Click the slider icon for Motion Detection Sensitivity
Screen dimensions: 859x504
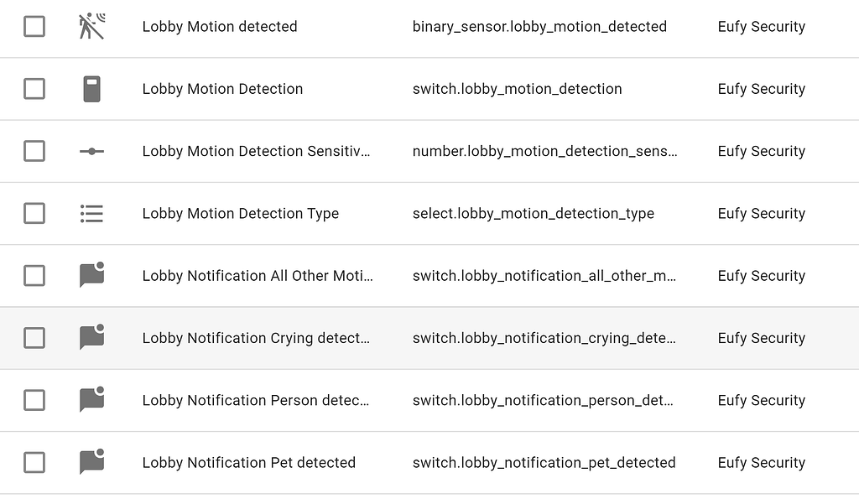point(91,151)
